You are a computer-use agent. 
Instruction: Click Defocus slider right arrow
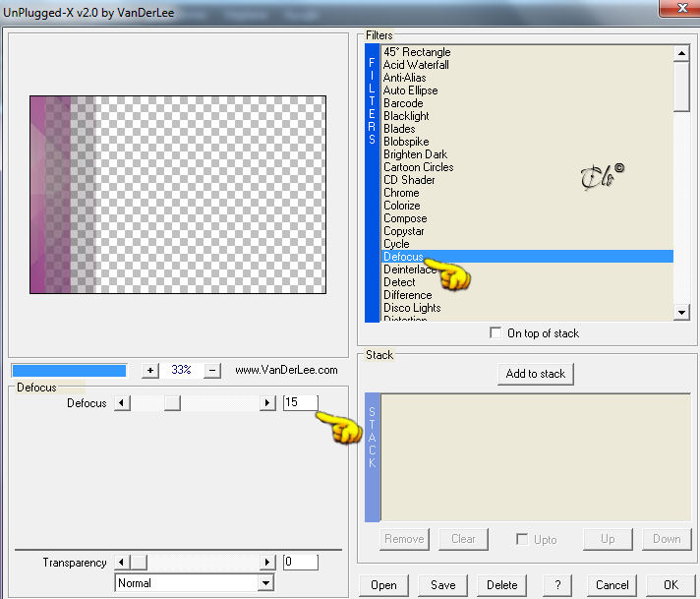(267, 403)
